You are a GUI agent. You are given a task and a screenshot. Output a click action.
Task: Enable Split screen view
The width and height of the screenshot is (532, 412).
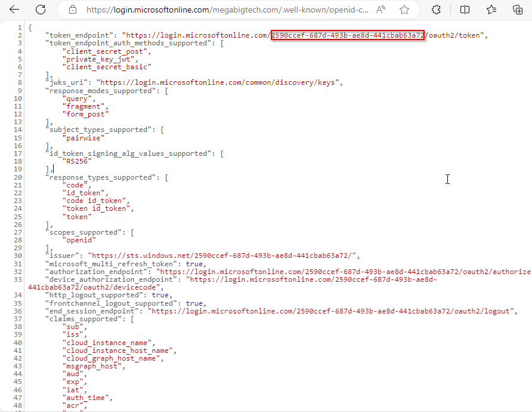465,10
